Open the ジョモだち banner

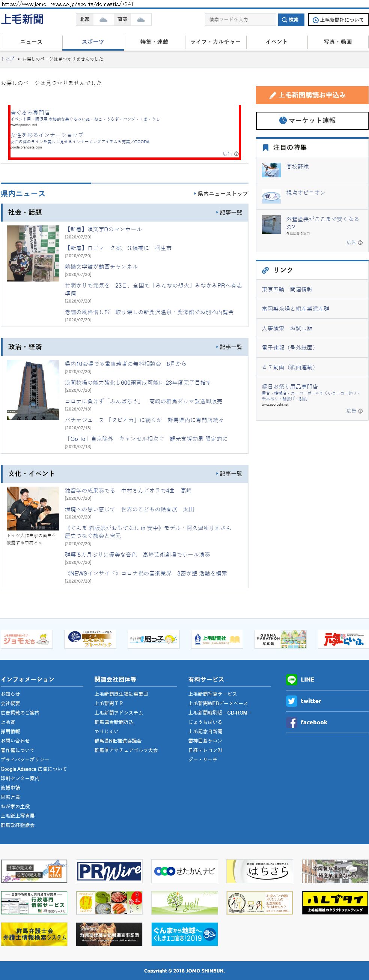[27, 639]
